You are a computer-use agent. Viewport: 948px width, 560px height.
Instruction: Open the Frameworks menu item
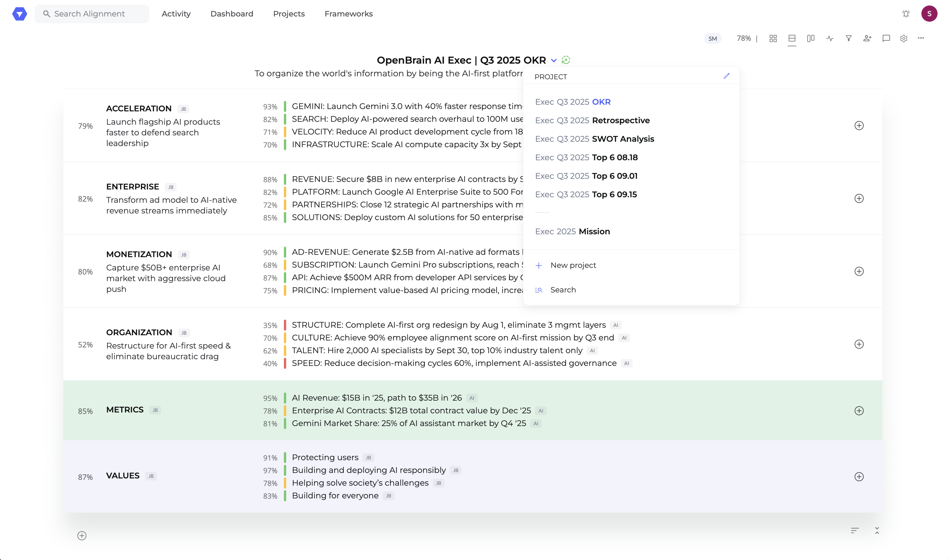[x=348, y=14]
